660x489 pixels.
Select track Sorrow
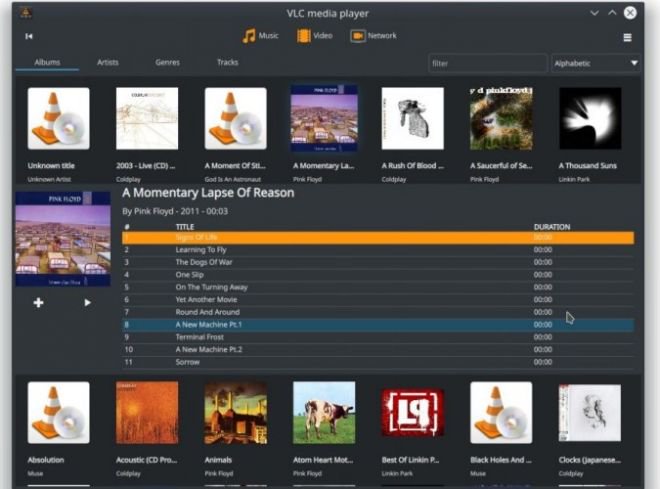point(378,362)
